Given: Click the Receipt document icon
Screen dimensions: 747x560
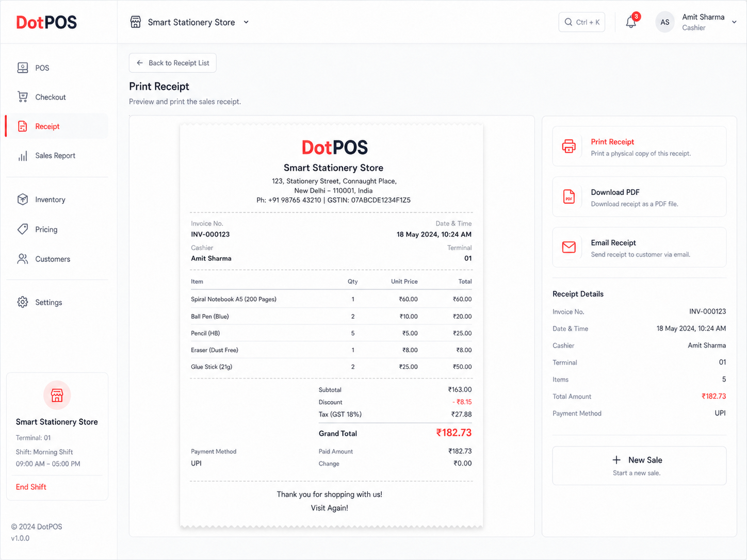Looking at the screenshot, I should (x=23, y=126).
